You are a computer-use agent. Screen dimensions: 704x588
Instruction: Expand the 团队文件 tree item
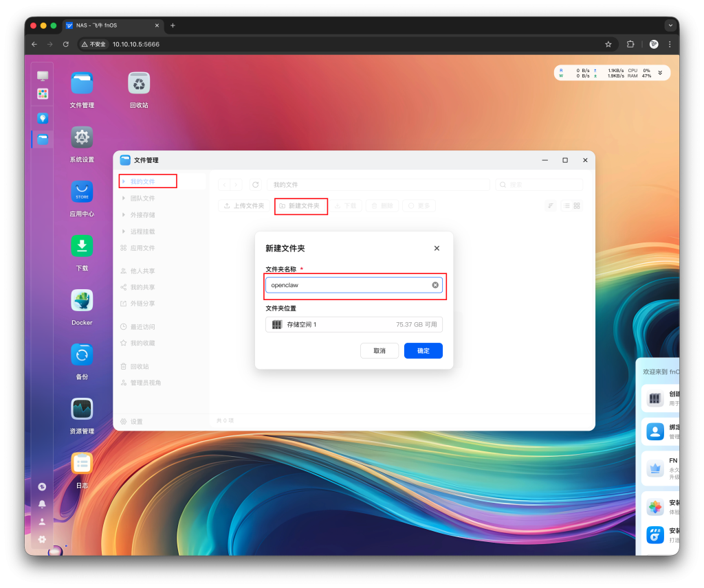[x=124, y=199]
